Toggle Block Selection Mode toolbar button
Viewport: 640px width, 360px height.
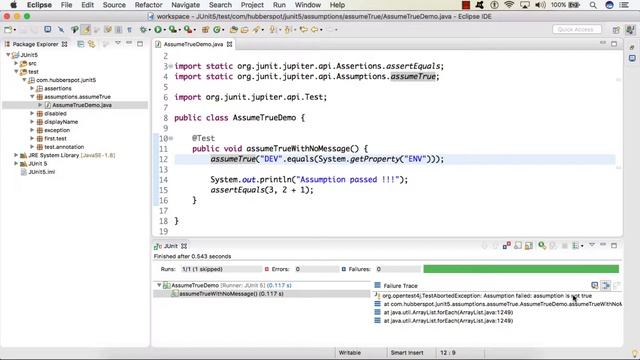(x=119, y=29)
